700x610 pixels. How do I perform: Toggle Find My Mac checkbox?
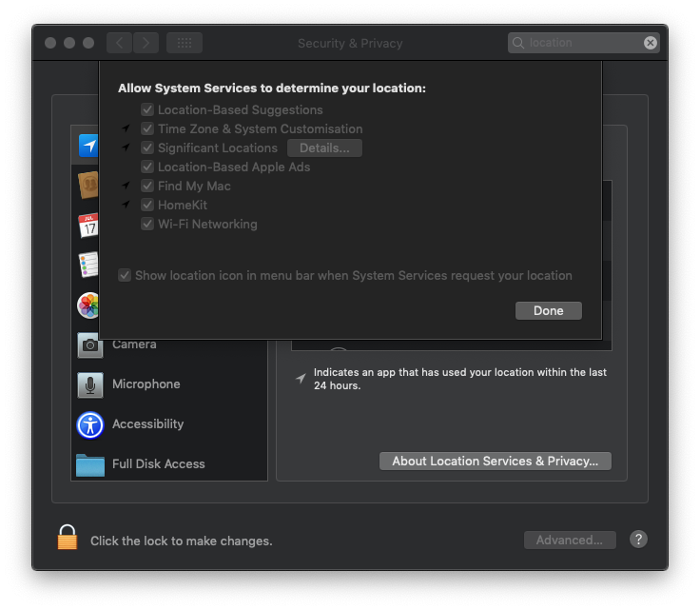click(x=147, y=186)
